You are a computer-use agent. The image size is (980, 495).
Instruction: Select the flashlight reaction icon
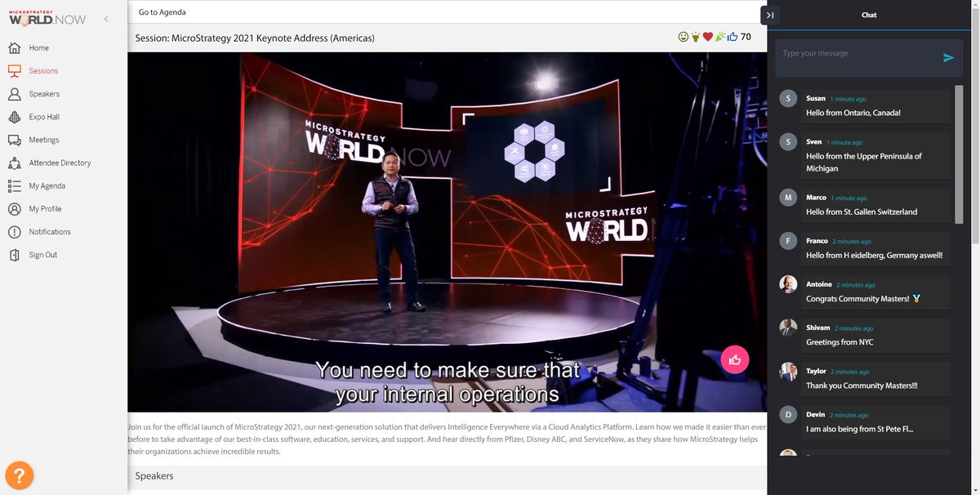[696, 37]
